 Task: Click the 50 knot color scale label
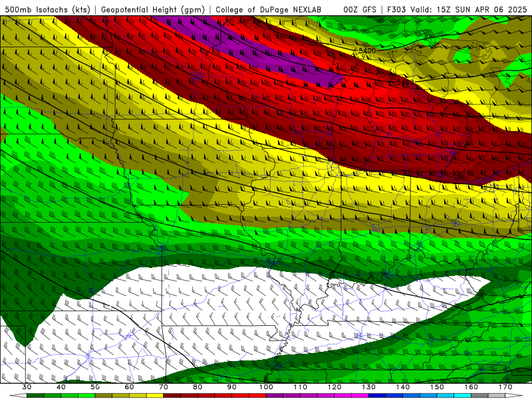pos(95,387)
